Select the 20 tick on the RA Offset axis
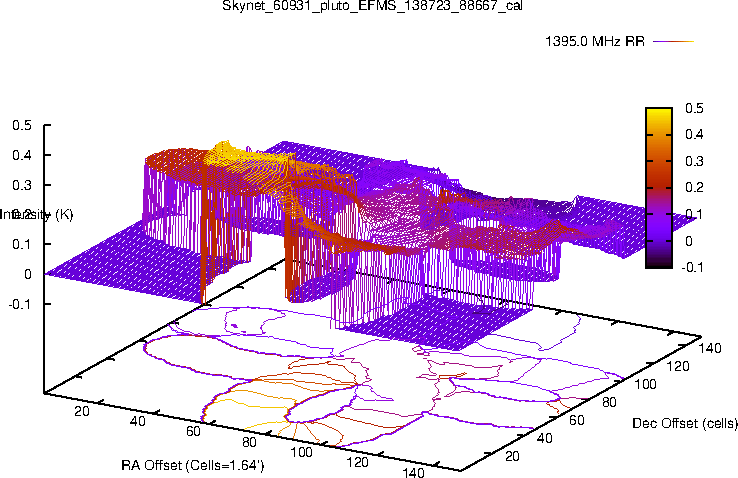 tap(82, 411)
